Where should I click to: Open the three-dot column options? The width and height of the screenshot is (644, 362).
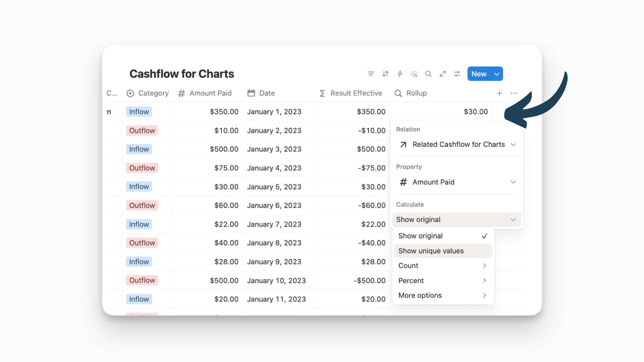[x=514, y=93]
